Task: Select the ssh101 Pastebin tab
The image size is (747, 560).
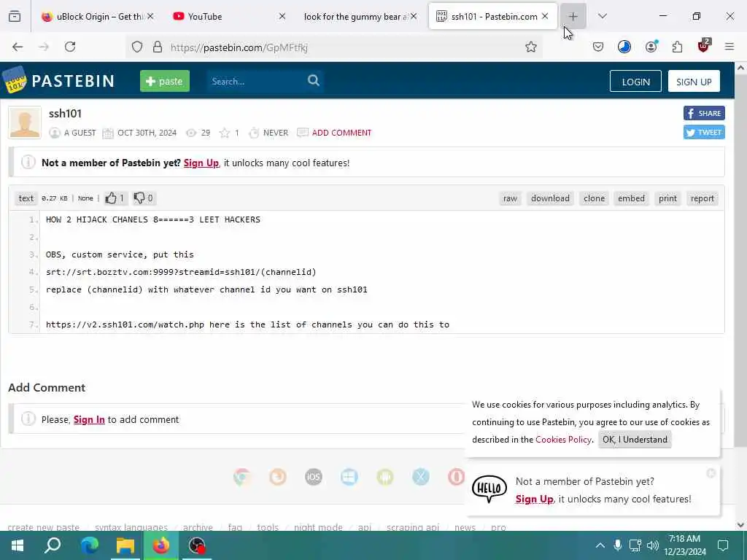Action: coord(493,16)
